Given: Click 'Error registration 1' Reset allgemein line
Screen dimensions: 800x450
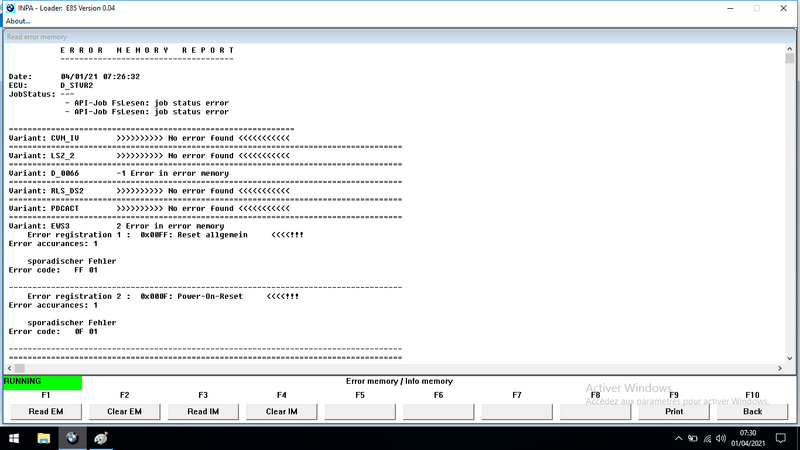Looking at the screenshot, I should click(x=165, y=235).
